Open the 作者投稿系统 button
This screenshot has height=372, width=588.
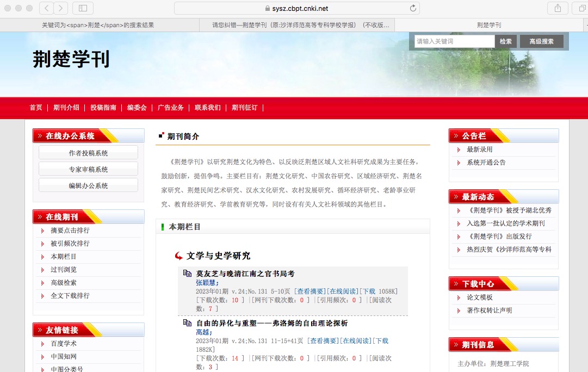[88, 153]
